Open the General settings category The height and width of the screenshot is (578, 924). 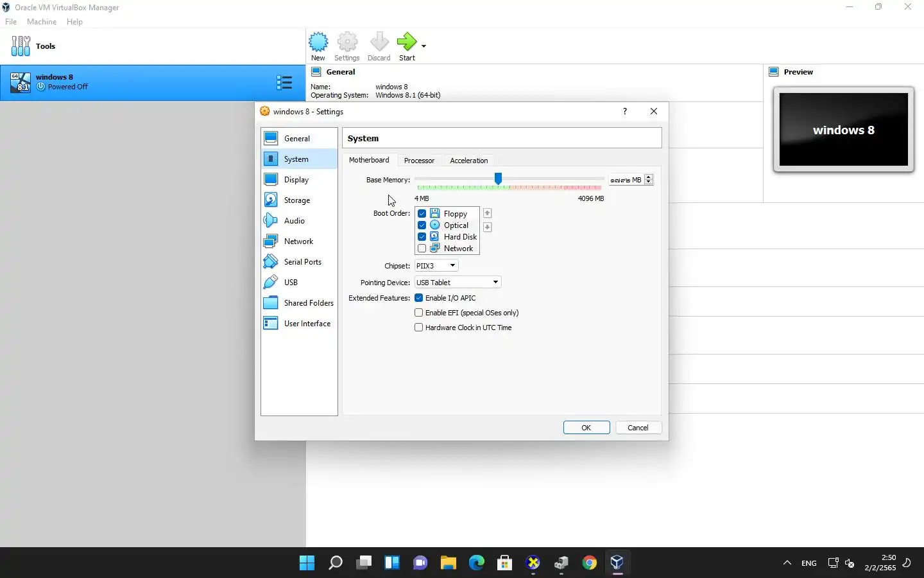click(x=299, y=139)
